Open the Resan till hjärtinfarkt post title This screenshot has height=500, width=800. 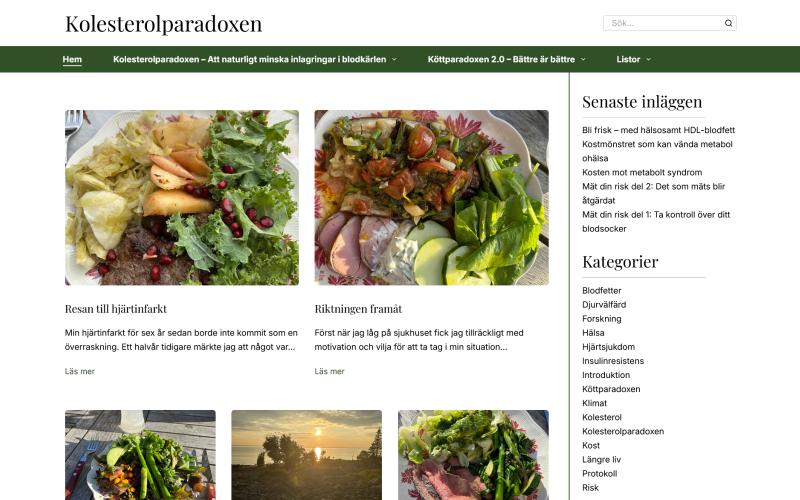click(116, 309)
